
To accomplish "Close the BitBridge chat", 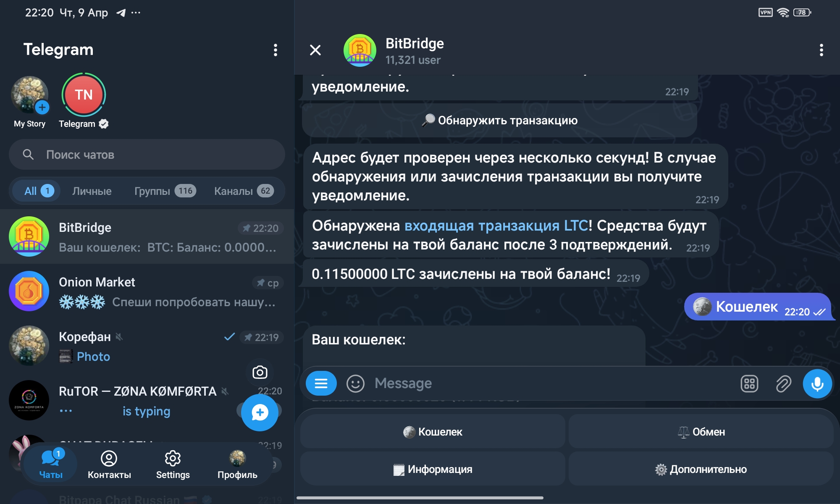I will tap(315, 50).
